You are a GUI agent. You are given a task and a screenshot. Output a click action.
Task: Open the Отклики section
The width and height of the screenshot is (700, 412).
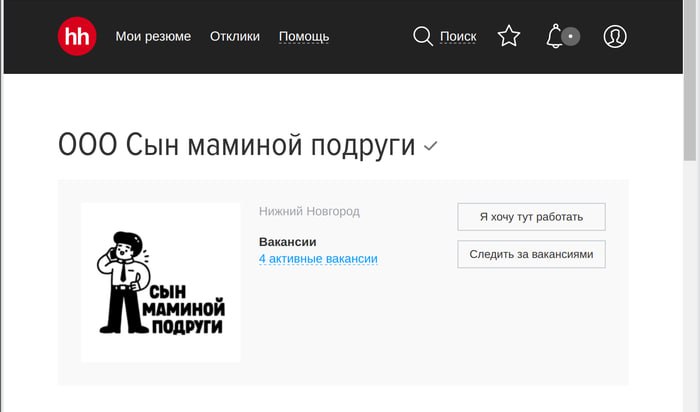point(235,36)
